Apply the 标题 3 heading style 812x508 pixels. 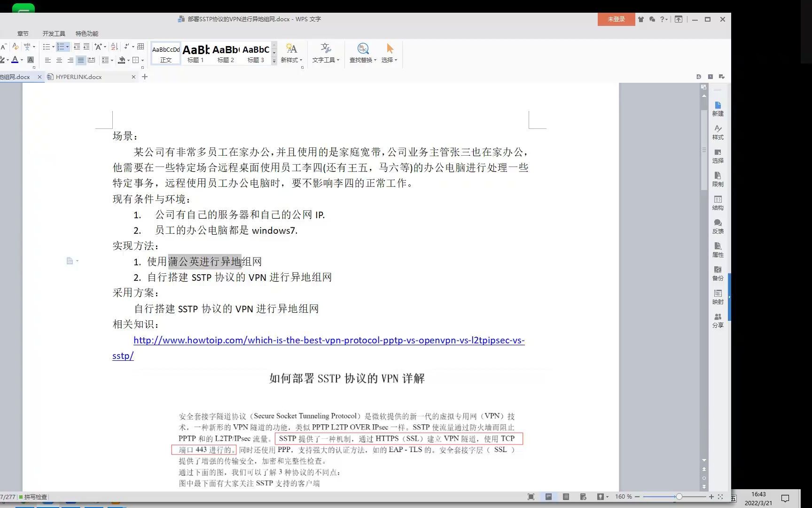pyautogui.click(x=256, y=54)
